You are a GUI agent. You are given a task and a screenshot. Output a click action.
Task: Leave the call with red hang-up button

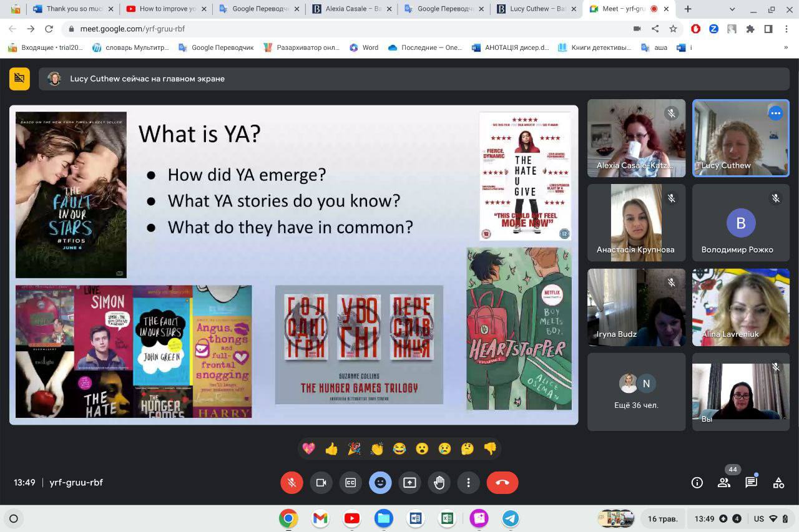pyautogui.click(x=502, y=483)
